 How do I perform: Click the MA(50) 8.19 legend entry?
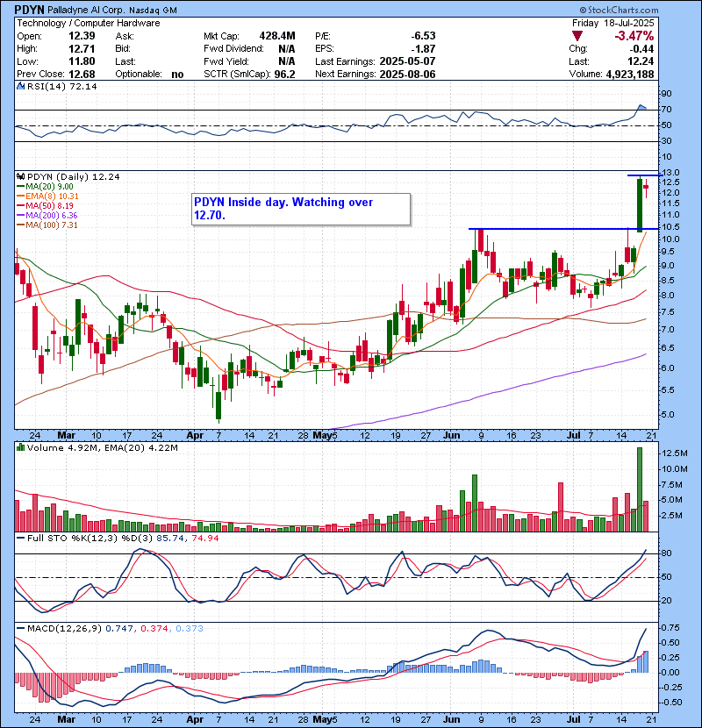[x=45, y=205]
